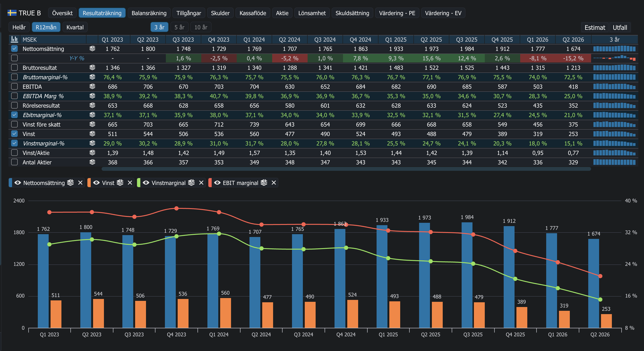Viewport: 644px width, 351px height.
Task: Switch to the Balansräkning tab
Action: (x=149, y=13)
